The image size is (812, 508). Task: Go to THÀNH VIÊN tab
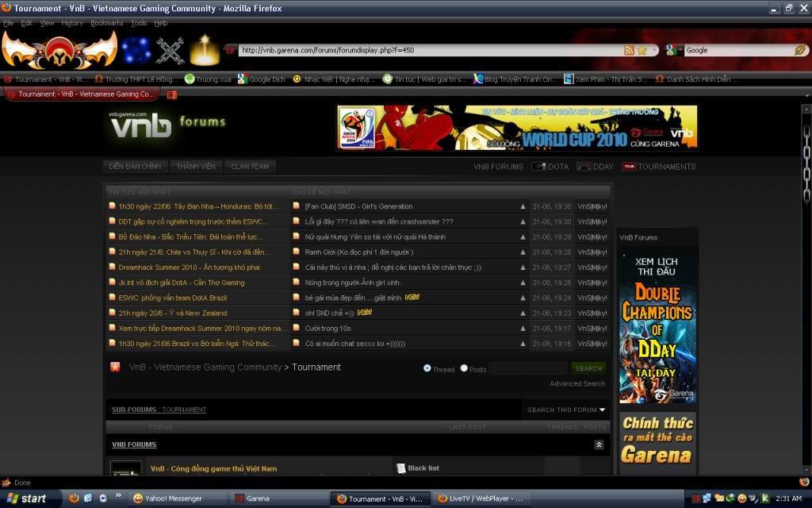tap(196, 167)
